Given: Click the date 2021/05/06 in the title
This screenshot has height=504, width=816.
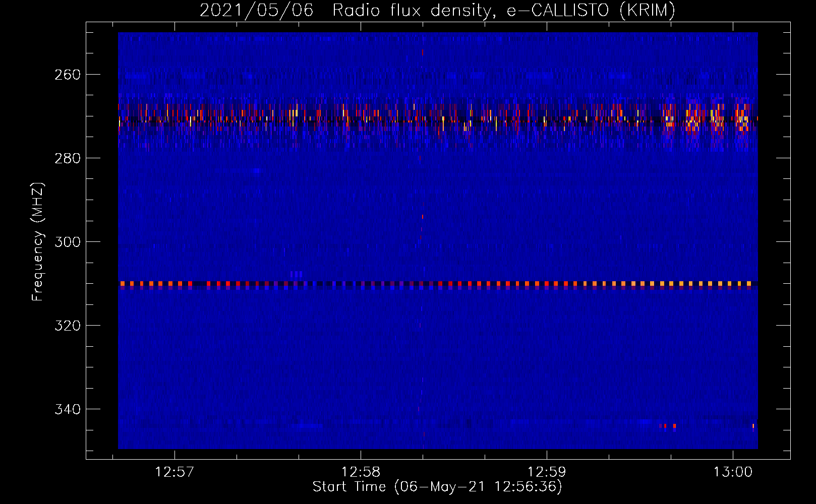Looking at the screenshot, I should [x=256, y=10].
